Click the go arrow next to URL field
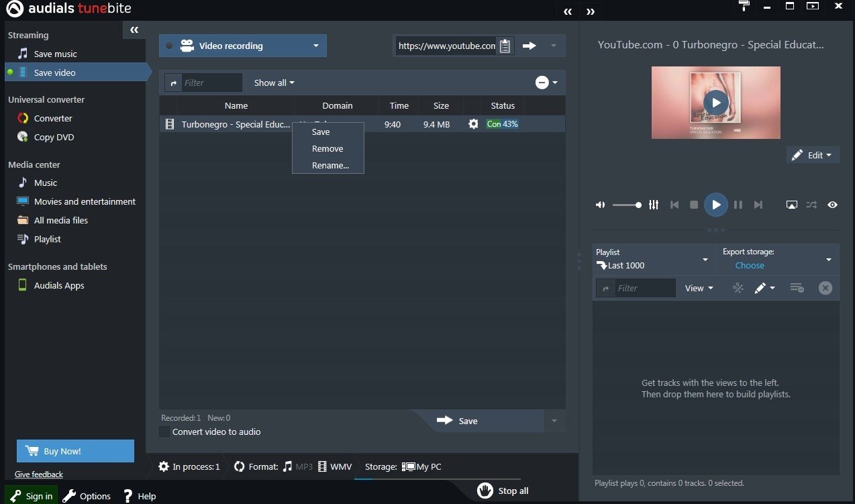 tap(530, 46)
